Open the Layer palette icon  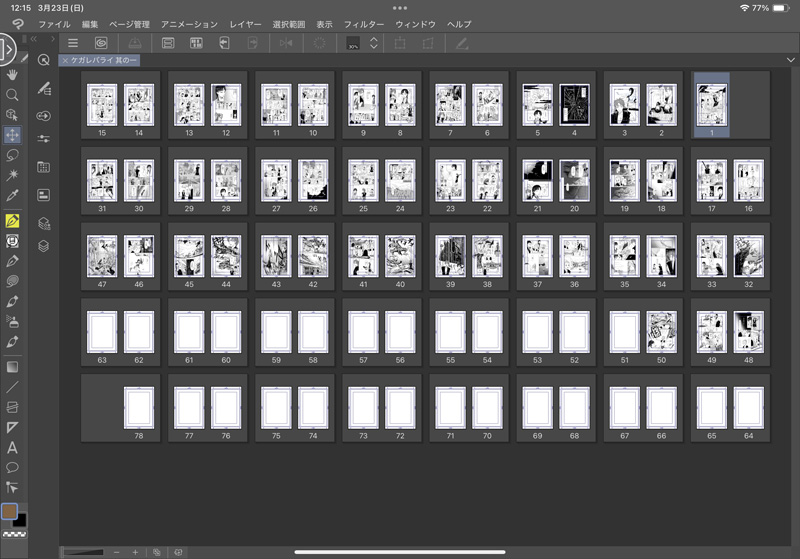coord(43,246)
